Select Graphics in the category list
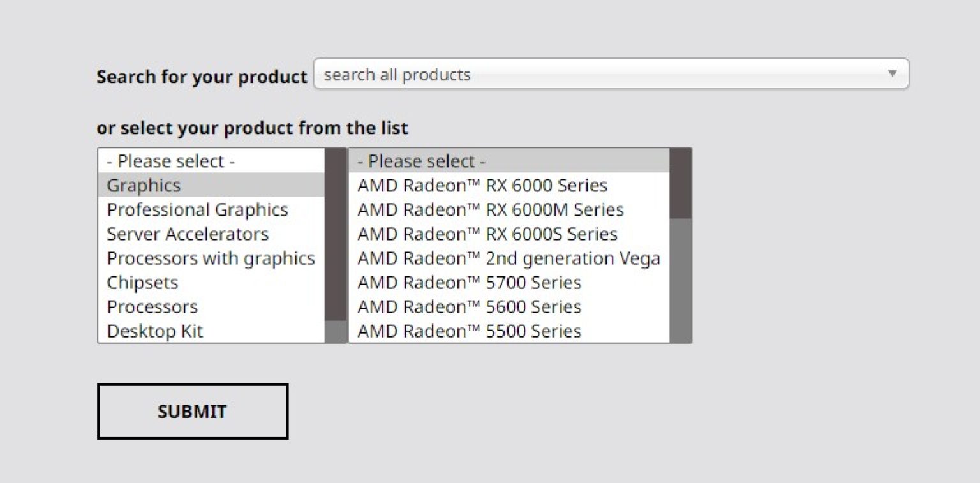This screenshot has width=980, height=483. (144, 186)
